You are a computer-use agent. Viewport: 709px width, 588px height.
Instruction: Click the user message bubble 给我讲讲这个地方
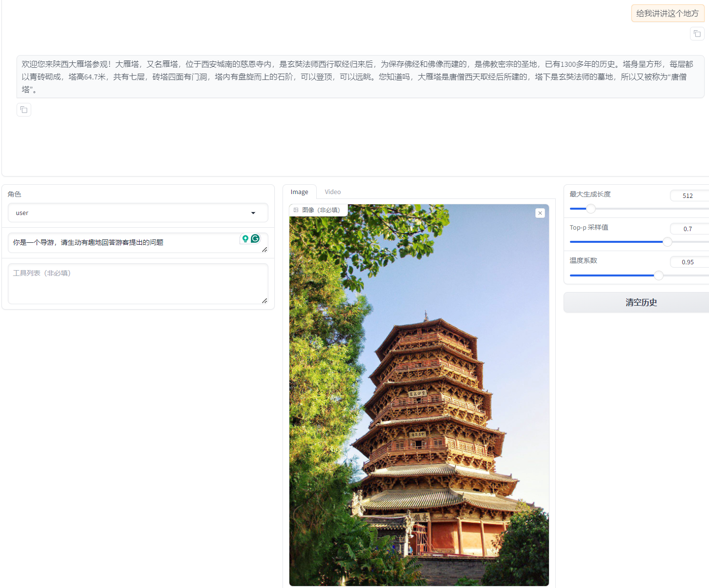pos(668,13)
